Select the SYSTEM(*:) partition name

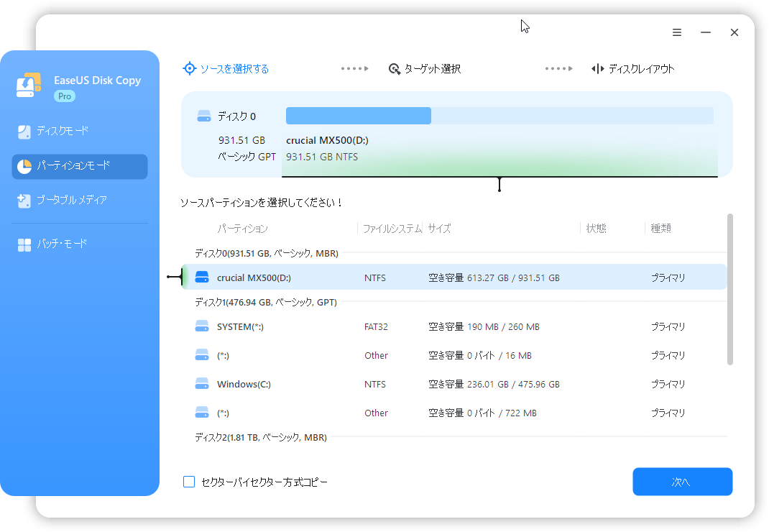pos(240,327)
